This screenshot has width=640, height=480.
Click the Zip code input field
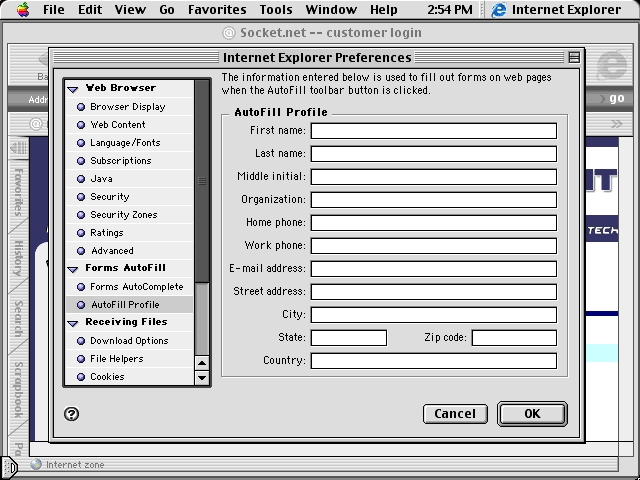pyautogui.click(x=514, y=338)
